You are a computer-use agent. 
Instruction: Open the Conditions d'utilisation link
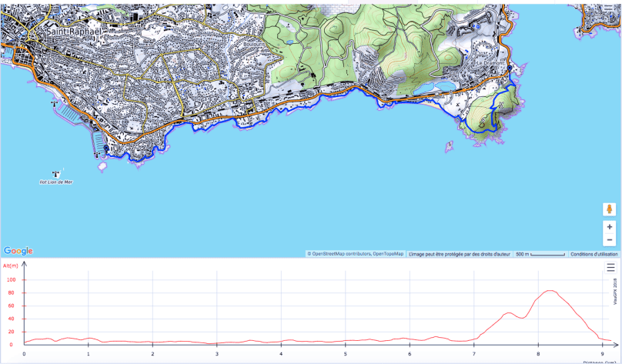click(594, 254)
